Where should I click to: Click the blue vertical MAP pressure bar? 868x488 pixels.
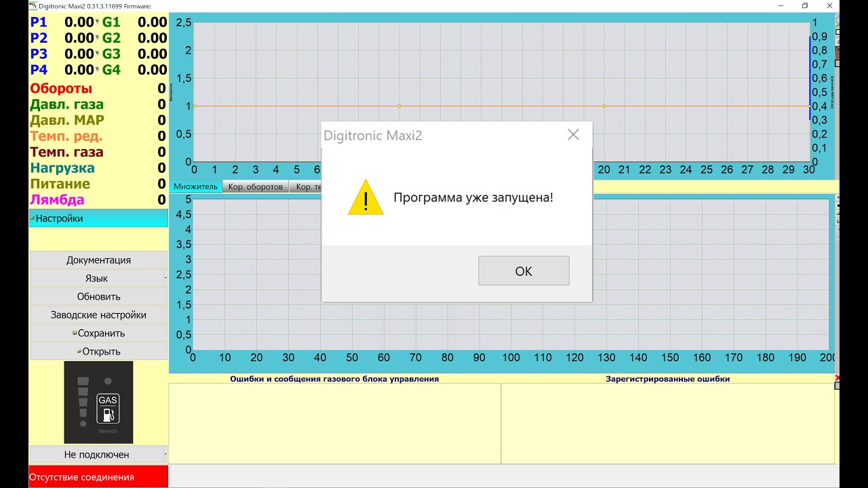(x=810, y=77)
